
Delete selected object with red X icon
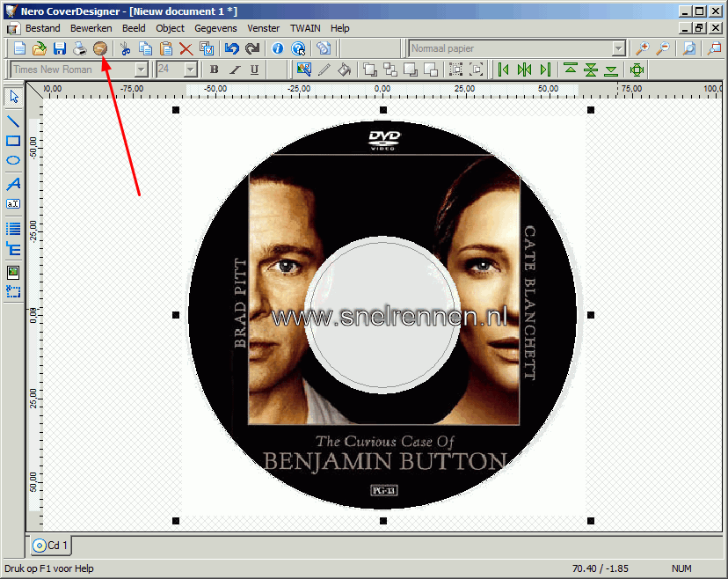point(186,48)
